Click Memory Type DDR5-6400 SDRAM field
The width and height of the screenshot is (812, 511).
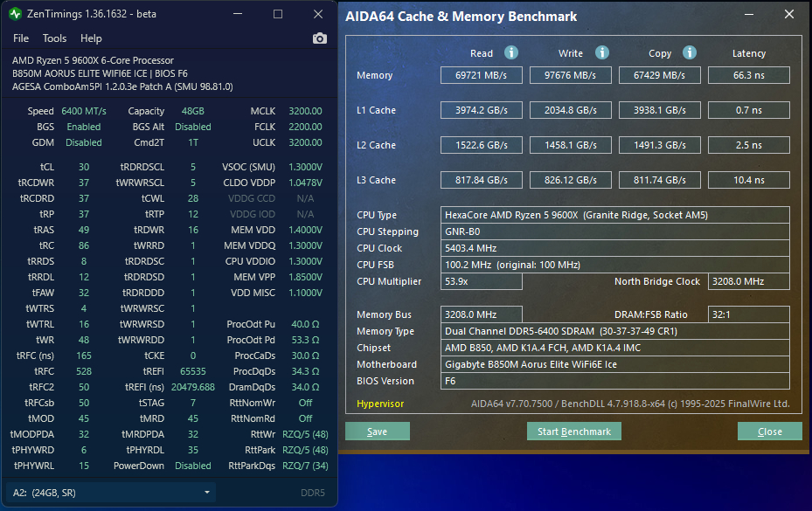pos(615,331)
